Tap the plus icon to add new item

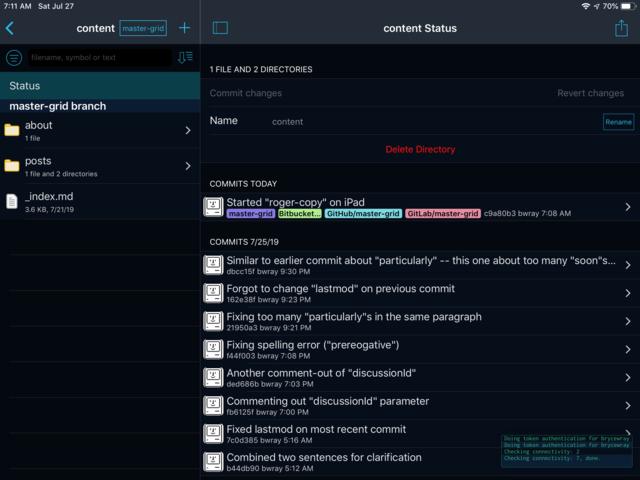[184, 28]
